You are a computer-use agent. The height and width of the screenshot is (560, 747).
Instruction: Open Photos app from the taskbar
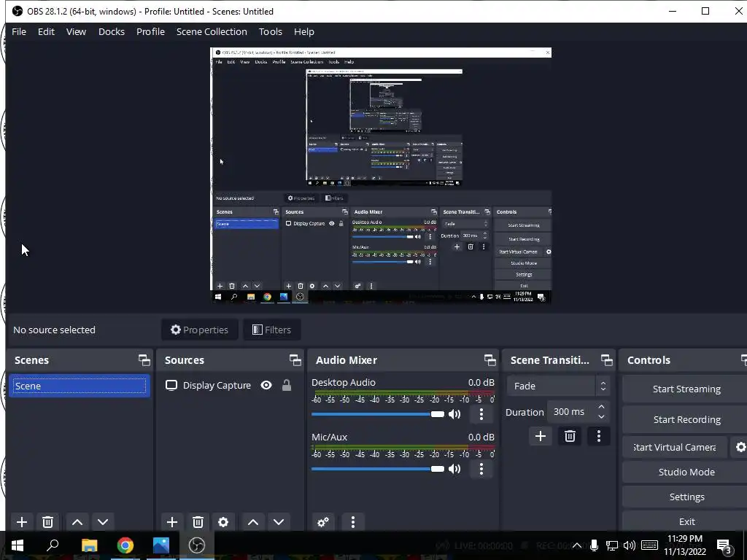(161, 545)
